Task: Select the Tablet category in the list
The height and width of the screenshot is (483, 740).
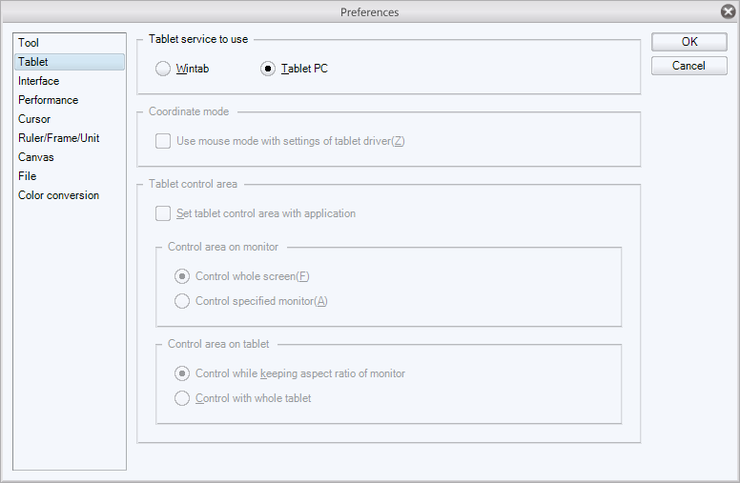Action: coord(69,62)
